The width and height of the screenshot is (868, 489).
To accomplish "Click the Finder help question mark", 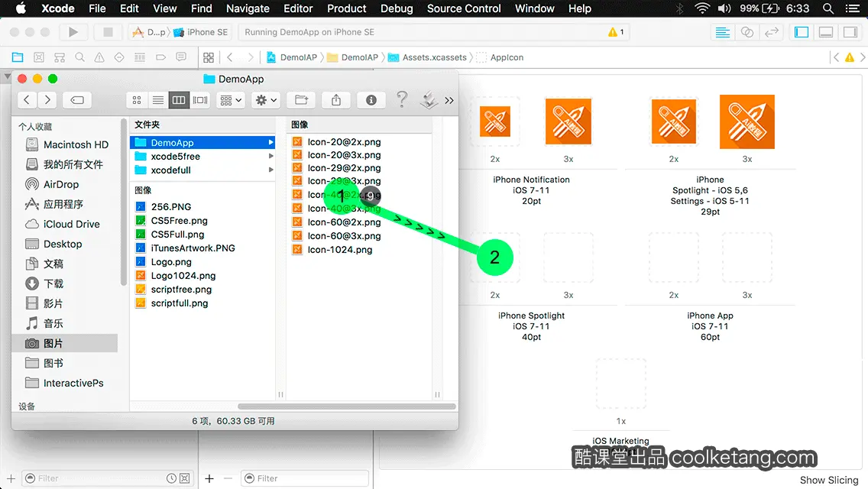I will [402, 99].
